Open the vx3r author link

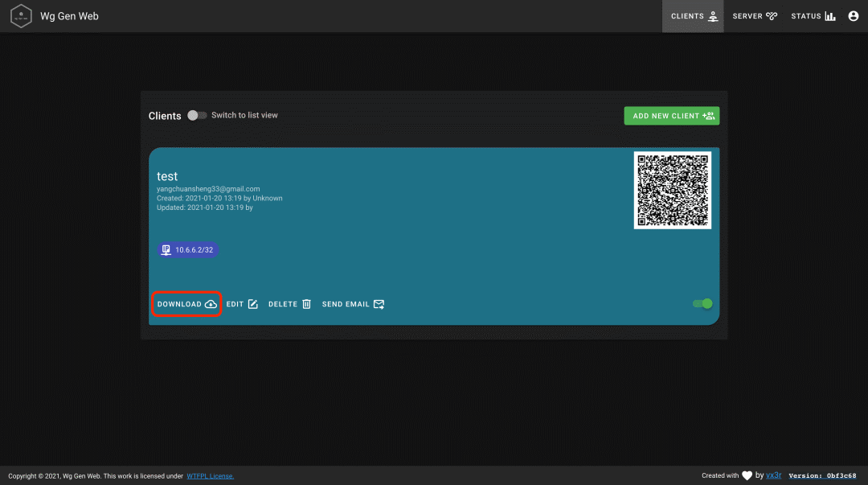tap(773, 475)
